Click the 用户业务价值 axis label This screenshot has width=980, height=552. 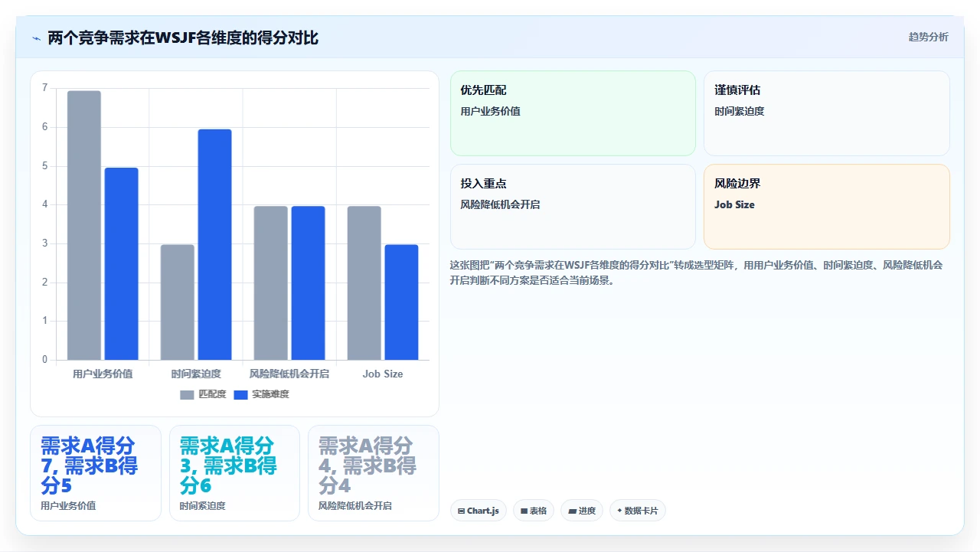pyautogui.click(x=103, y=374)
